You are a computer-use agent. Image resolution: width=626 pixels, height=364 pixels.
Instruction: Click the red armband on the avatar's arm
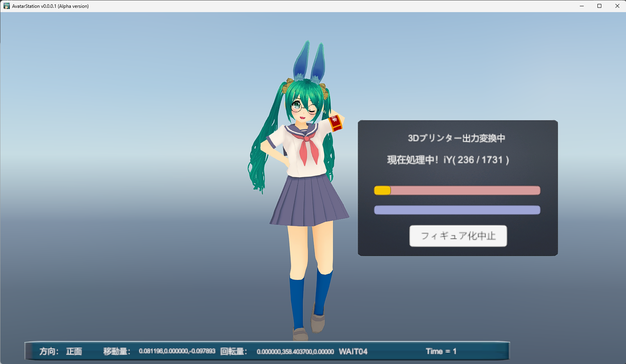[x=335, y=123]
